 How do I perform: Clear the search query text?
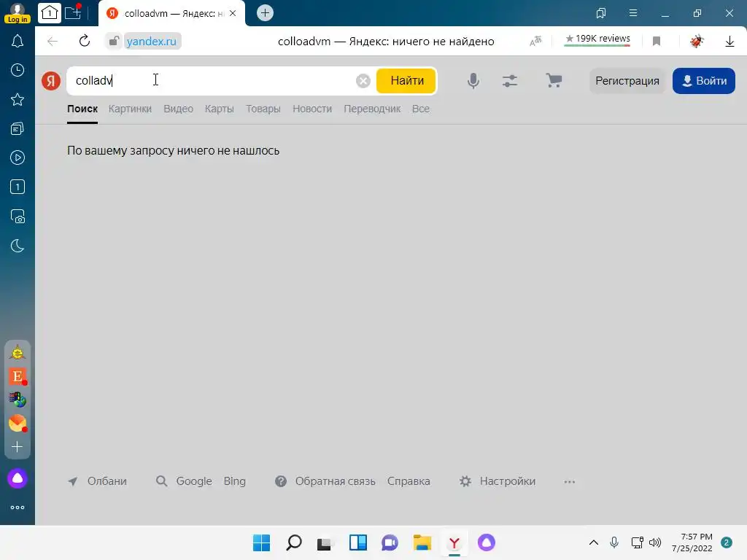pos(363,81)
